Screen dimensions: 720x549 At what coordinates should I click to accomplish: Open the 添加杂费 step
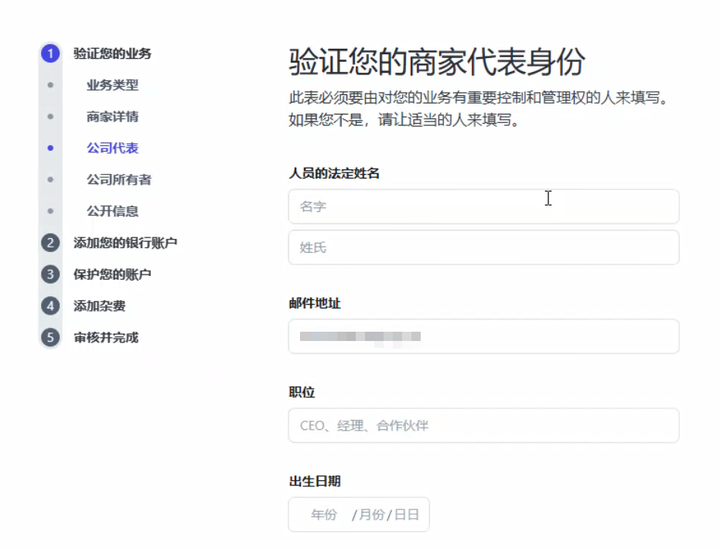[99, 306]
